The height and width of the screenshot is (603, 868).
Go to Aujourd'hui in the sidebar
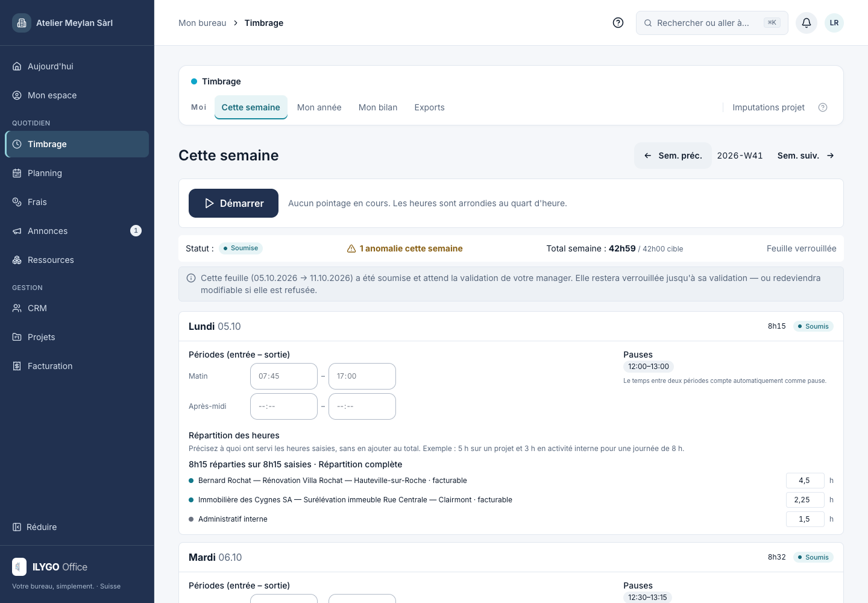pyautogui.click(x=77, y=66)
